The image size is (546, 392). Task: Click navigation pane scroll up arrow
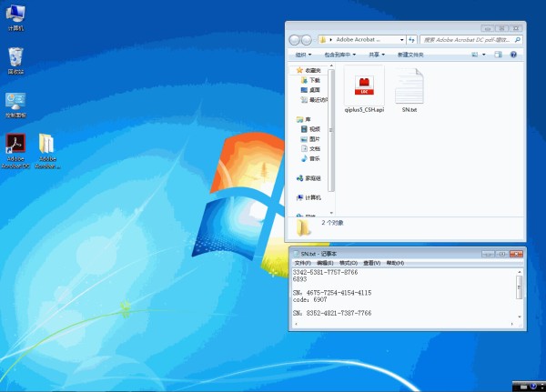331,65
